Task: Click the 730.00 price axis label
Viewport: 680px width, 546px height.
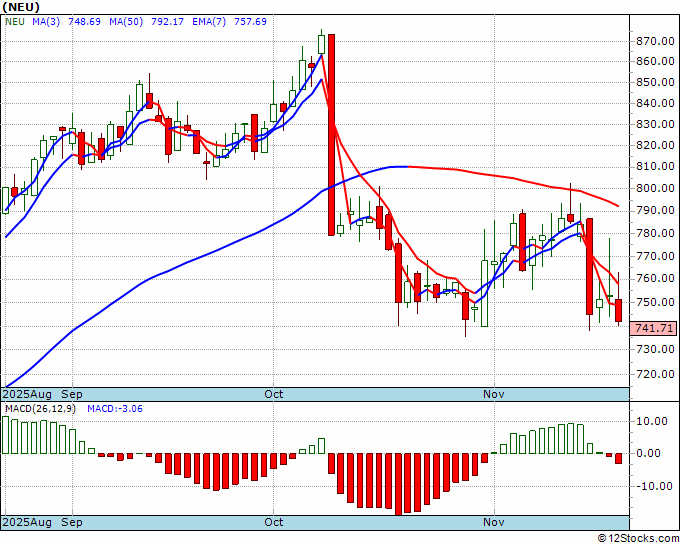Action: 655,349
